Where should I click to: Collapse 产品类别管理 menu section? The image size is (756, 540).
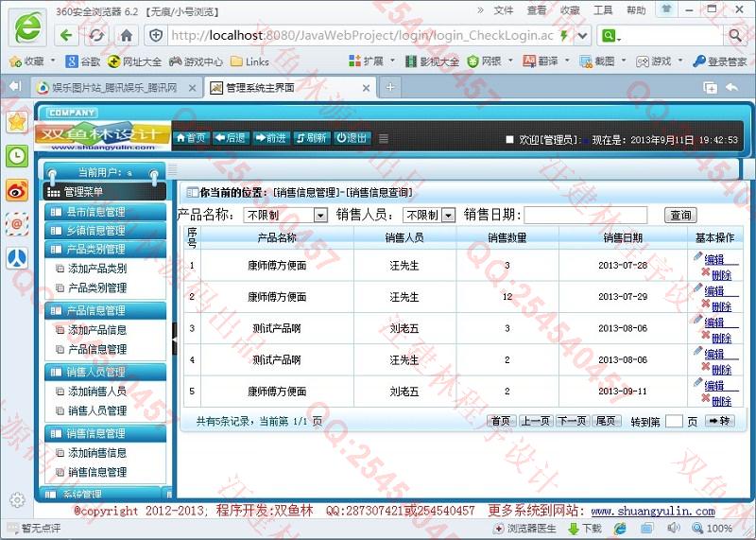point(105,250)
